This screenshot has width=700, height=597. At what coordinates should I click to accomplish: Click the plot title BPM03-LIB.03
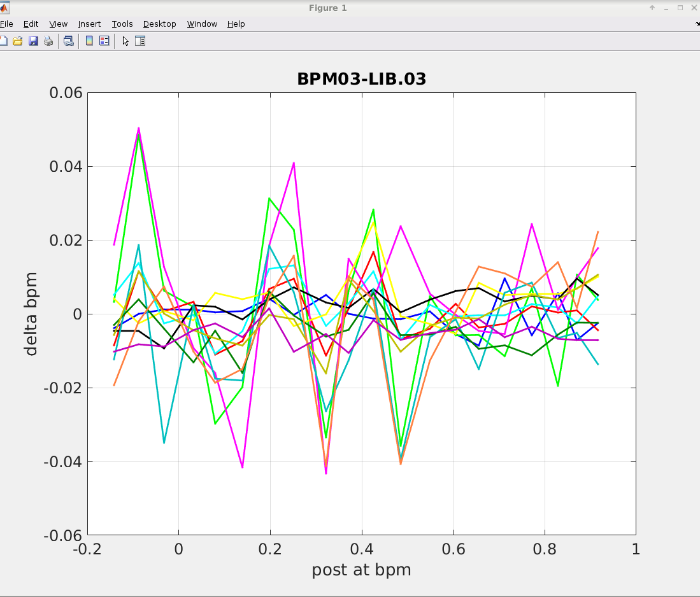click(x=361, y=80)
